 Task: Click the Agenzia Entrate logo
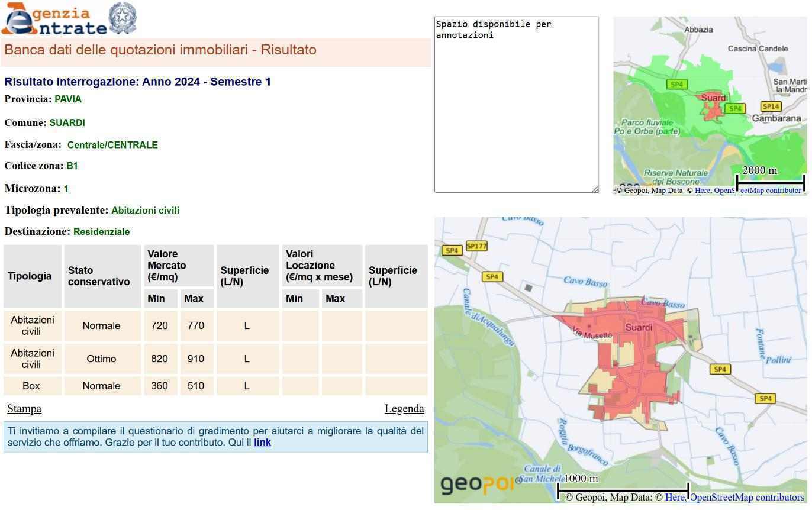pyautogui.click(x=54, y=20)
